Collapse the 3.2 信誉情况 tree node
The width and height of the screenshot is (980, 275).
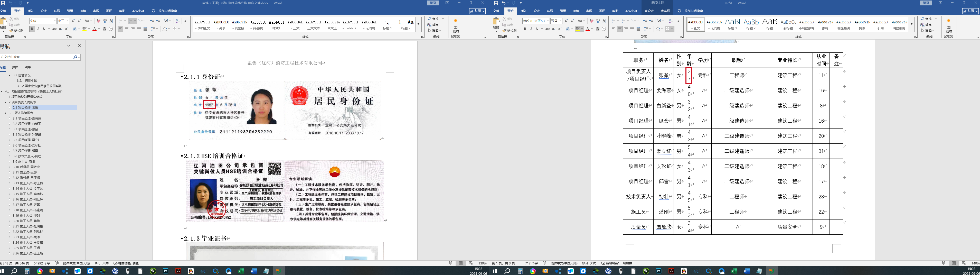click(10, 75)
